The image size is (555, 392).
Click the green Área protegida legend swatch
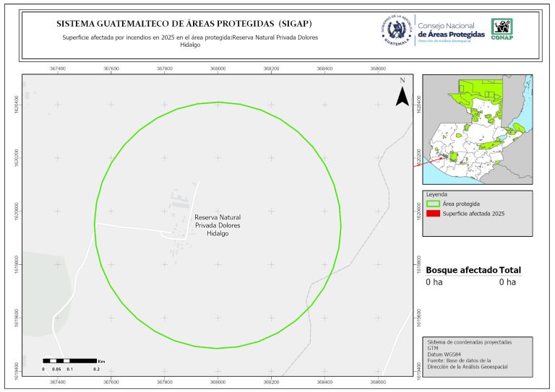coord(433,204)
